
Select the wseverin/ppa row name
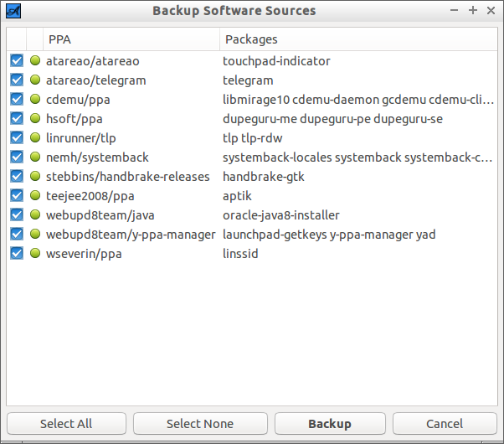[x=84, y=254]
